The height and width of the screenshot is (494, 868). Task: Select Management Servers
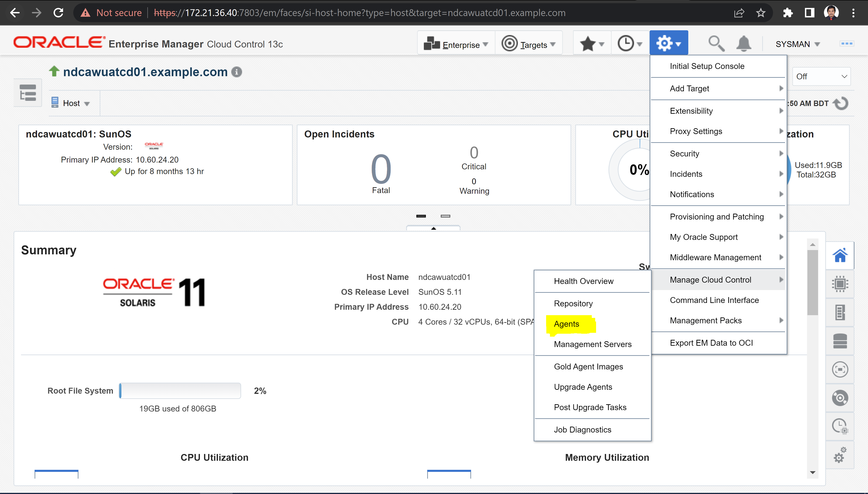click(592, 344)
